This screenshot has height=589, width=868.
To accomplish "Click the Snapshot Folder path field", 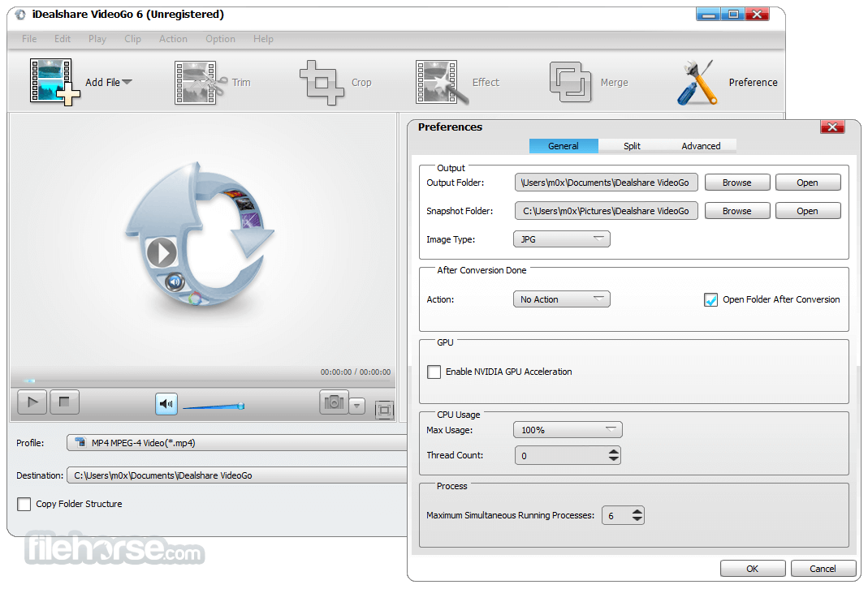I will [x=607, y=211].
